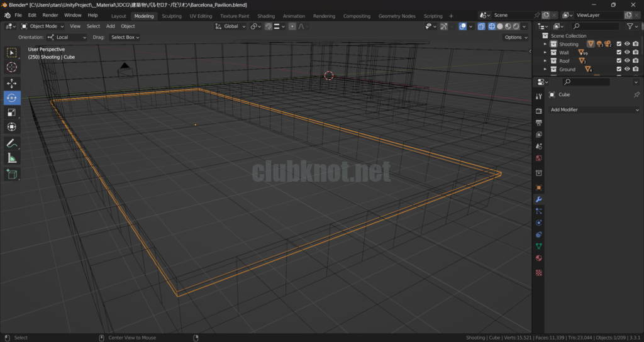Select the Annotate pencil tool
Image resolution: width=644 pixels, height=342 pixels.
[12, 143]
